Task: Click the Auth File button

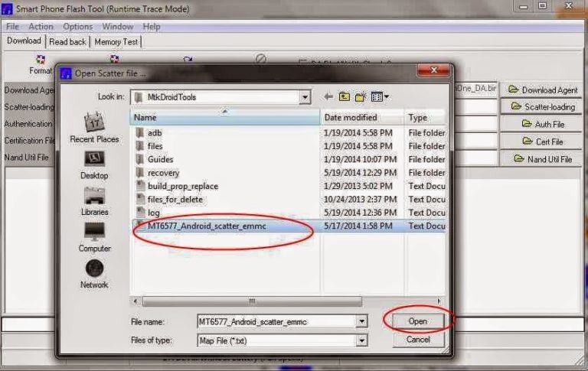Action: [x=542, y=124]
